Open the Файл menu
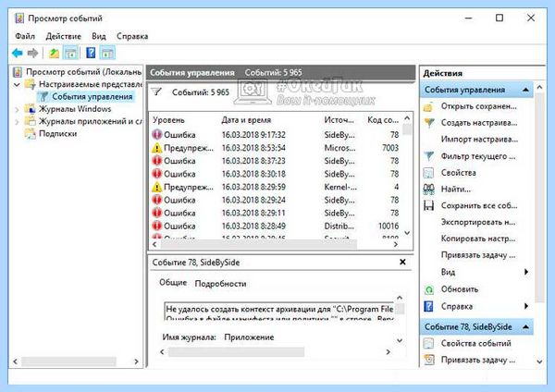 pyautogui.click(x=25, y=36)
